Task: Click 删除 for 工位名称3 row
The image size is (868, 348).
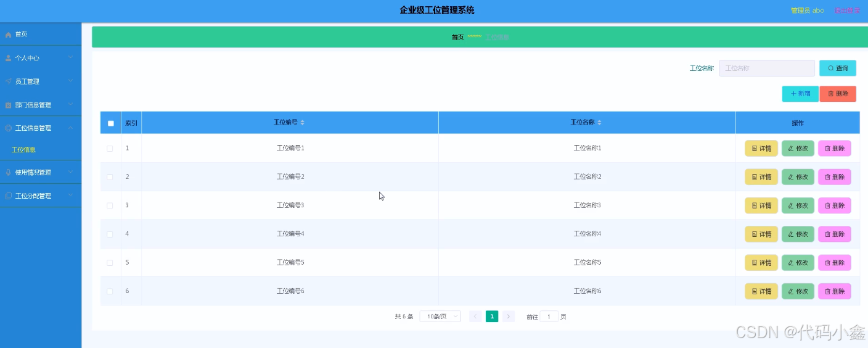Action: tap(835, 205)
